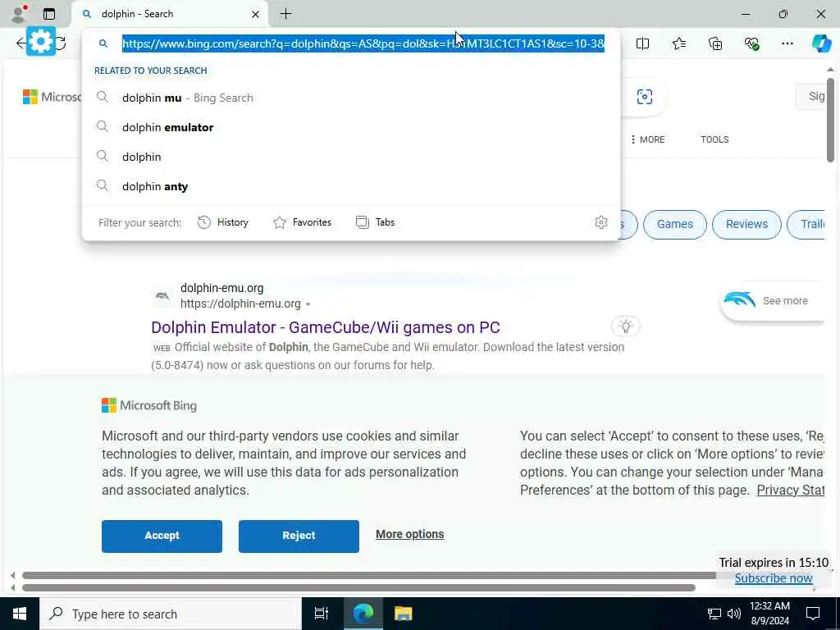Viewport: 840px width, 630px height.
Task: Click the highlighted URL address field
Action: coord(363,43)
